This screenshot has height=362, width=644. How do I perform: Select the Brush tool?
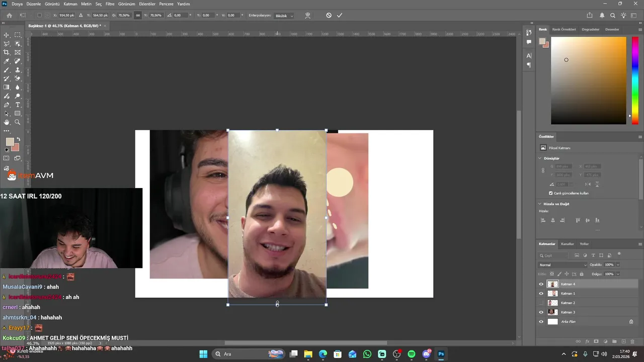tap(7, 70)
